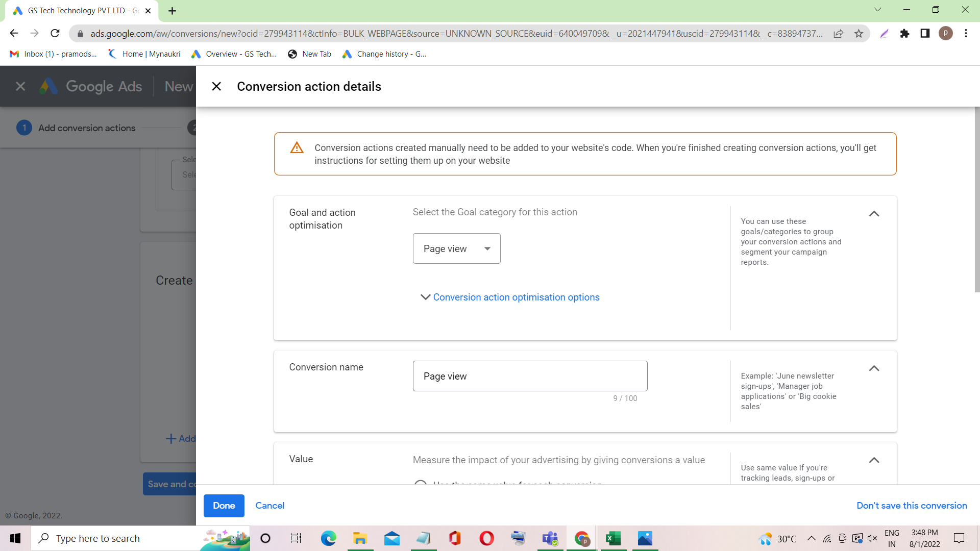Open Excel from the taskbar
Screen dimensions: 980x551
(x=613, y=538)
